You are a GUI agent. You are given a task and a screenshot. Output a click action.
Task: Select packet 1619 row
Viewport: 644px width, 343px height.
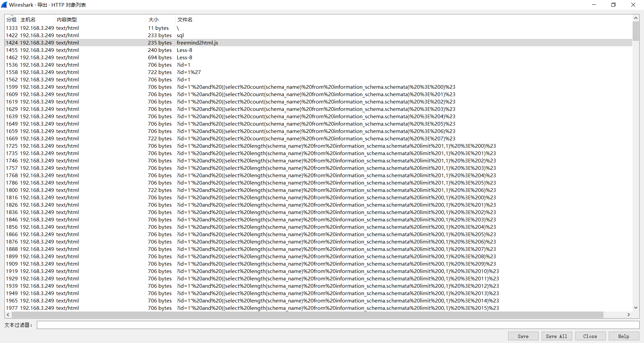318,101
